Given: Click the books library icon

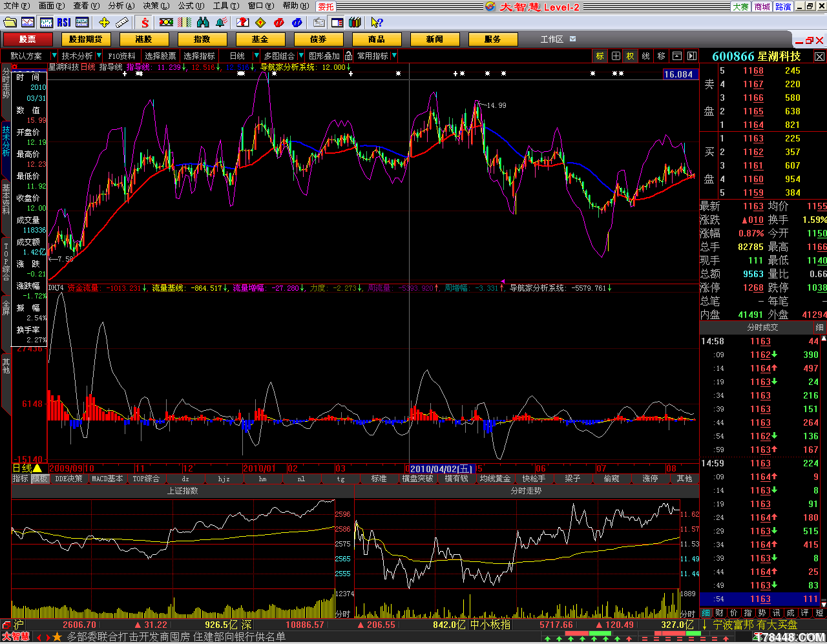Looking at the screenshot, I should 355,23.
